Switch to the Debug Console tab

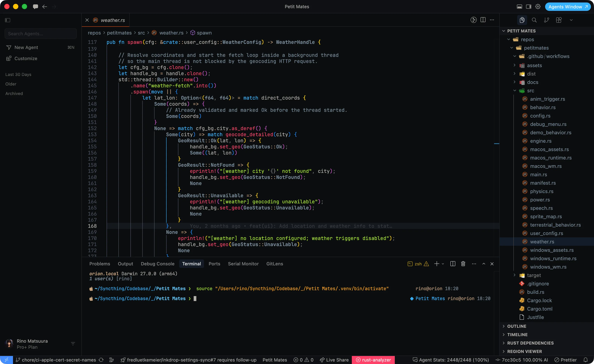click(x=157, y=264)
